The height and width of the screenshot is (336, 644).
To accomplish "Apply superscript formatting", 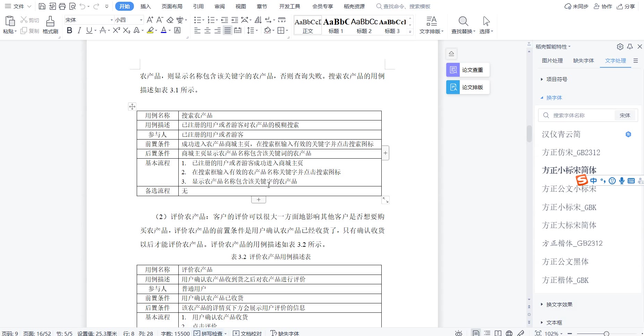I will pos(116,31).
